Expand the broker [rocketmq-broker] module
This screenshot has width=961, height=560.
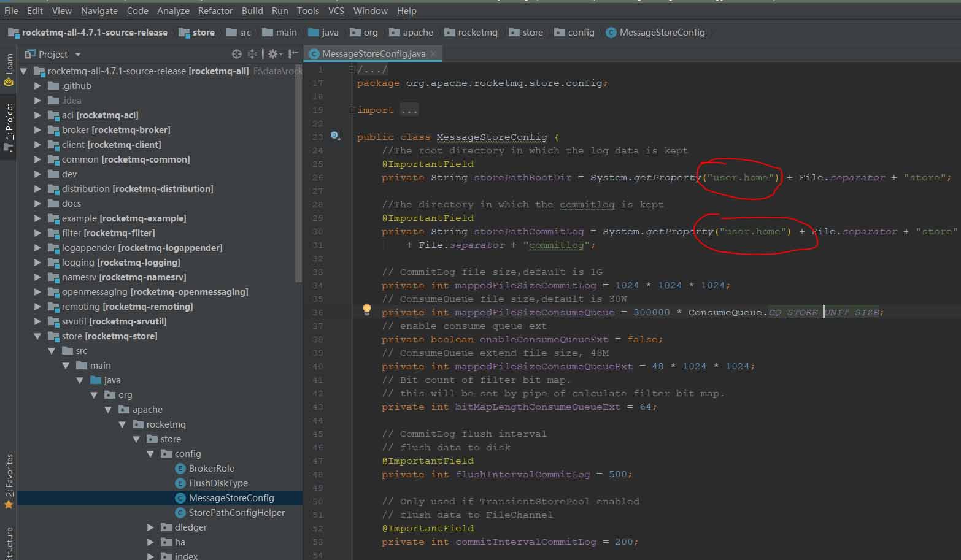[38, 130]
